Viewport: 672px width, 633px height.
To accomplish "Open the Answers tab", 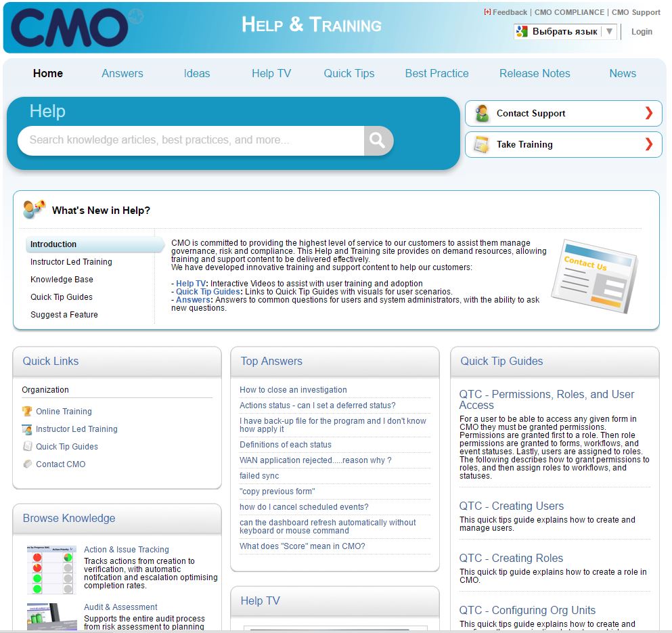I will [x=122, y=73].
